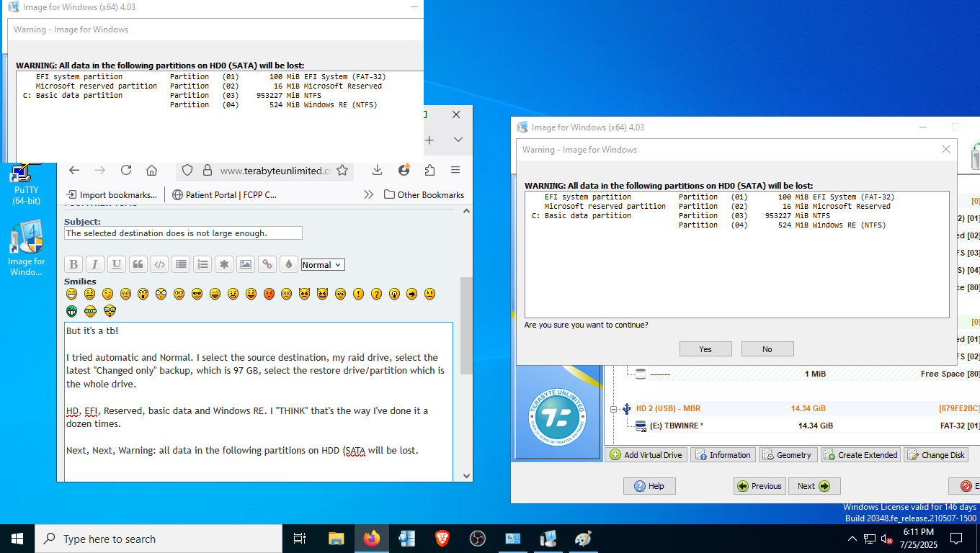Image resolution: width=980 pixels, height=553 pixels.
Task: Open the Firefox application menu
Action: 455,170
